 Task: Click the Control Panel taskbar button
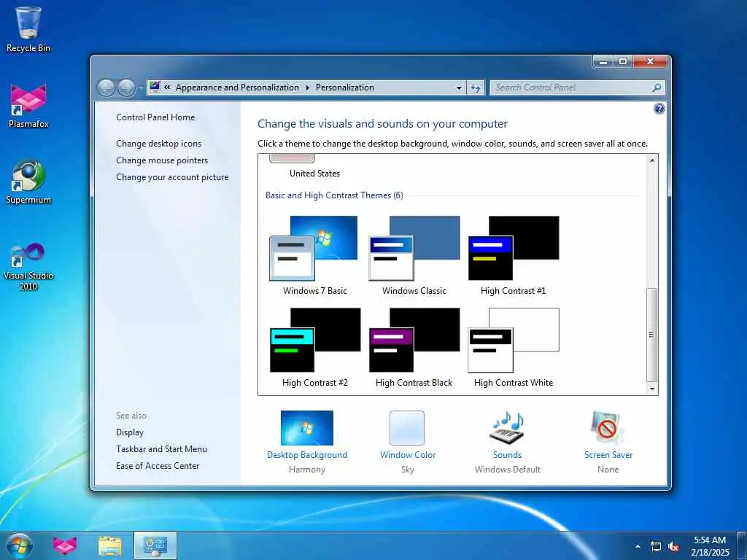pos(155,545)
